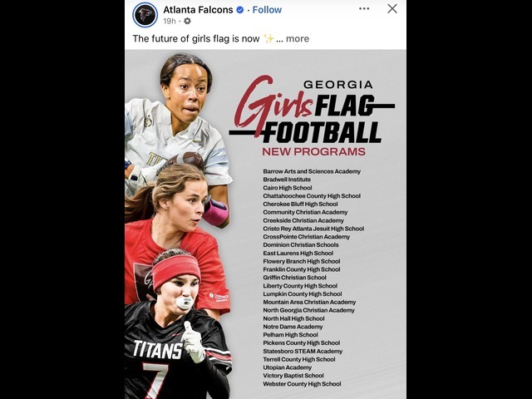Image resolution: width=532 pixels, height=399 pixels.
Task: Click the blue verified badge
Action: (240, 10)
